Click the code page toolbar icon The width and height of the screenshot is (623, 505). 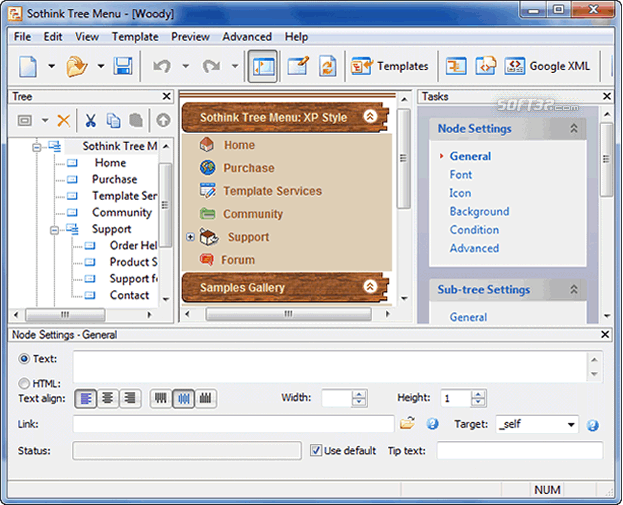[486, 66]
